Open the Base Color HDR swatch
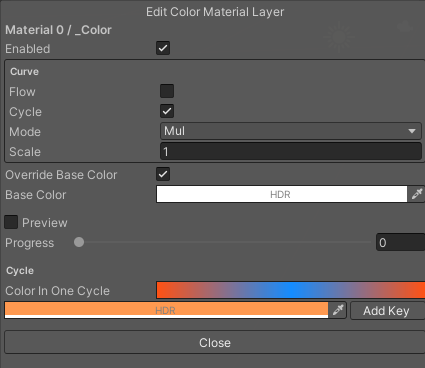This screenshot has height=368, width=425. tap(282, 194)
